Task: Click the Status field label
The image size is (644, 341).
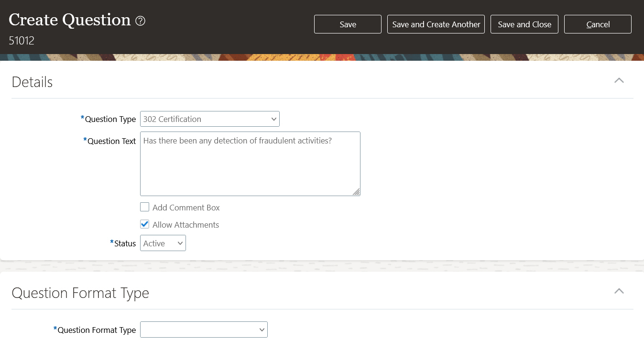Action: click(125, 243)
